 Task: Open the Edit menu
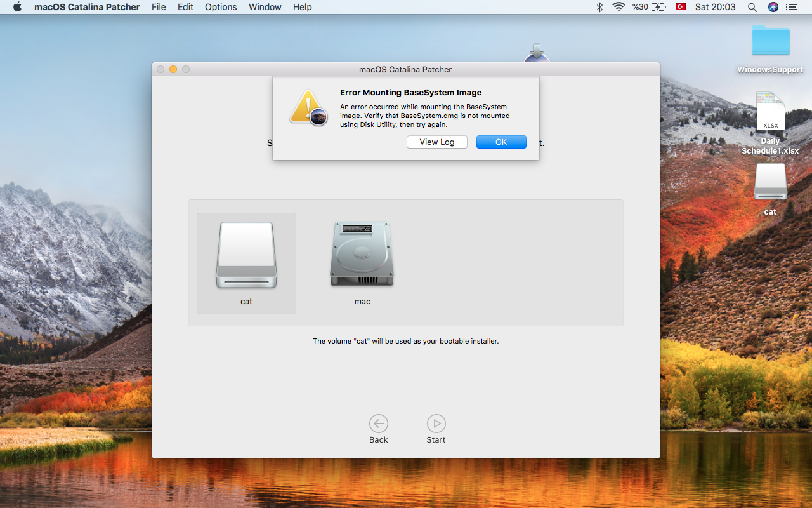point(185,7)
